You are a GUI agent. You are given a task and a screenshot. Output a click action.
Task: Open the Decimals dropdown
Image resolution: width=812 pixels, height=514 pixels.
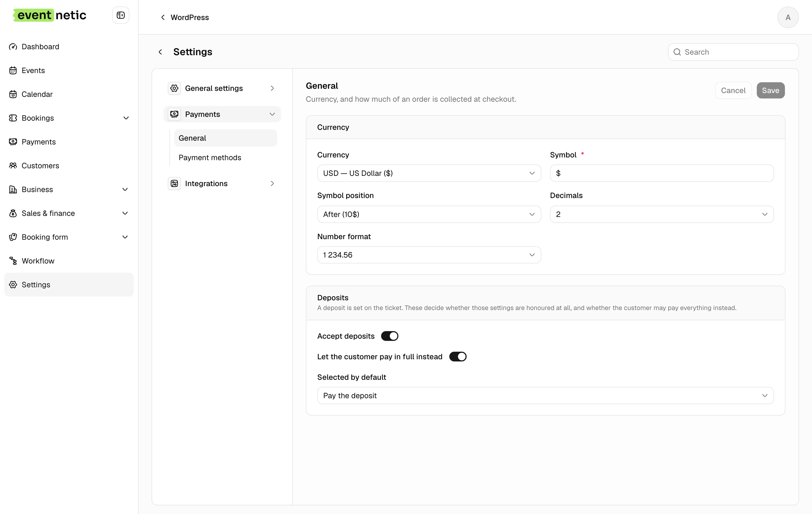coord(662,214)
